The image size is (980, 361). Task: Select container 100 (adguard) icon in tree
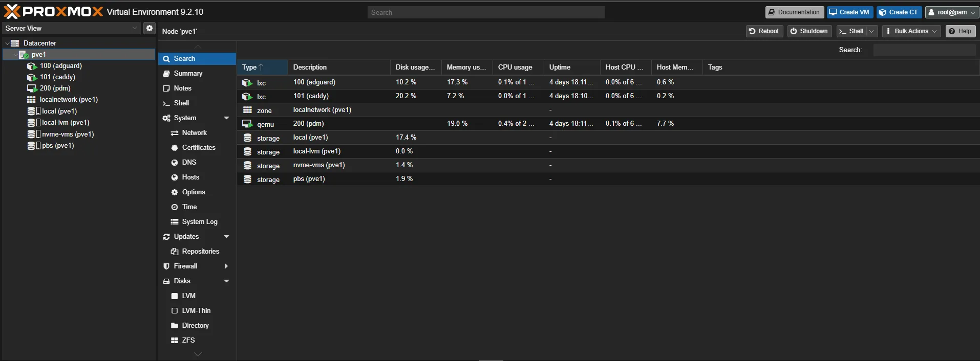32,66
